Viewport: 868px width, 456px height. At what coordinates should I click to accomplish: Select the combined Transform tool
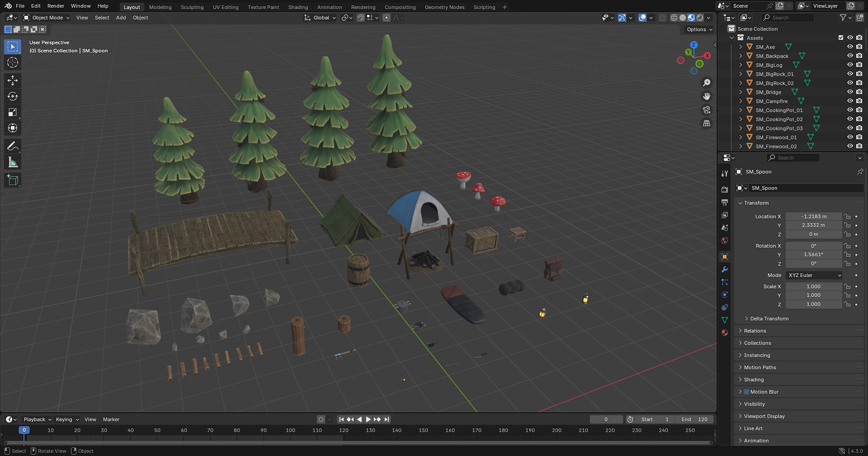click(x=13, y=128)
